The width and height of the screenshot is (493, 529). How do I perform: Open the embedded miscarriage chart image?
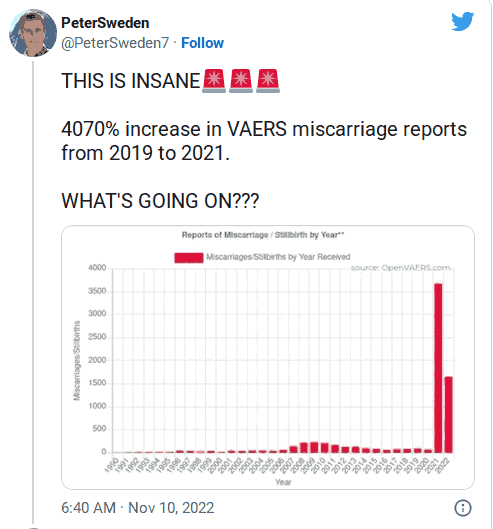point(268,357)
